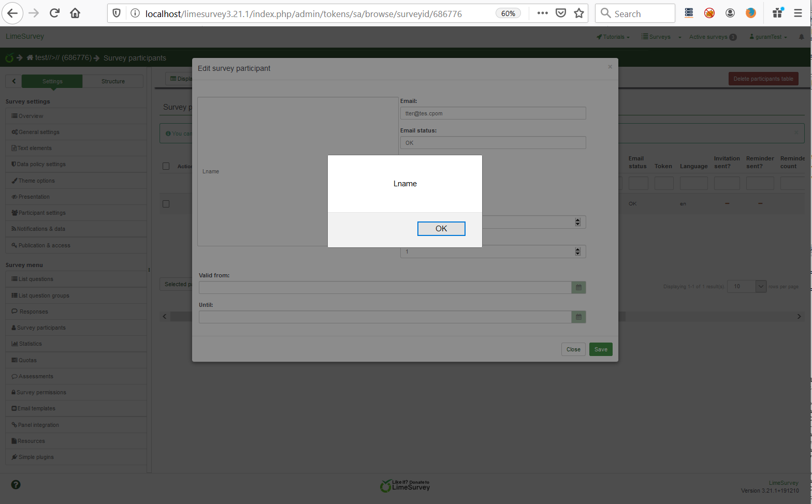The width and height of the screenshot is (812, 504).
Task: Open Data policy settings
Action: pyautogui.click(x=76, y=164)
